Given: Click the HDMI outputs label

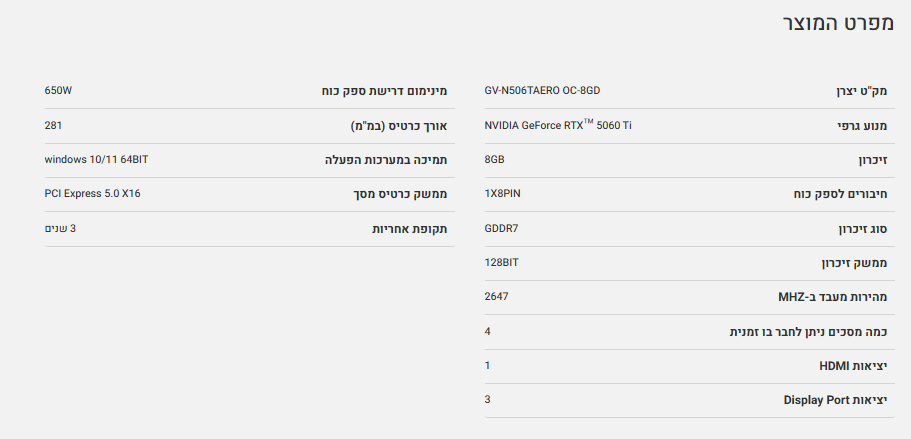Looking at the screenshot, I should pyautogui.click(x=853, y=366).
